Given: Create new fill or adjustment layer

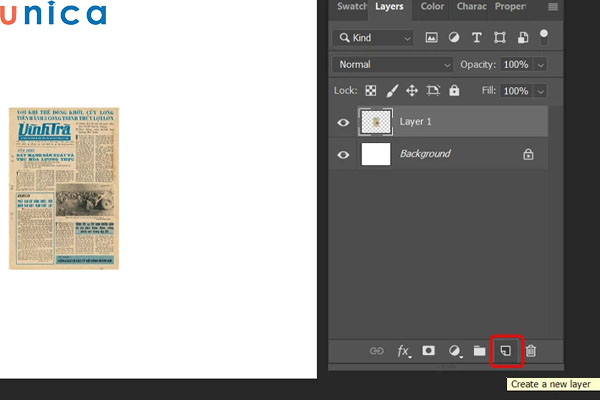Looking at the screenshot, I should (x=455, y=351).
